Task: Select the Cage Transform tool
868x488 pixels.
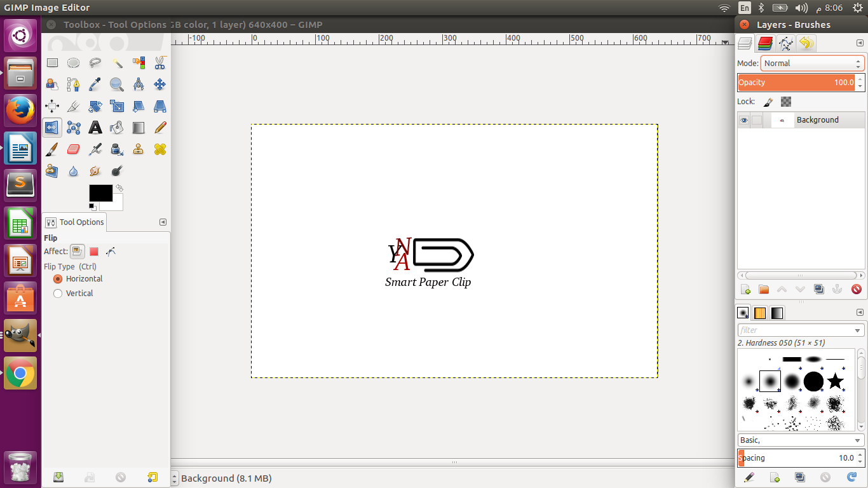Action: coord(74,128)
